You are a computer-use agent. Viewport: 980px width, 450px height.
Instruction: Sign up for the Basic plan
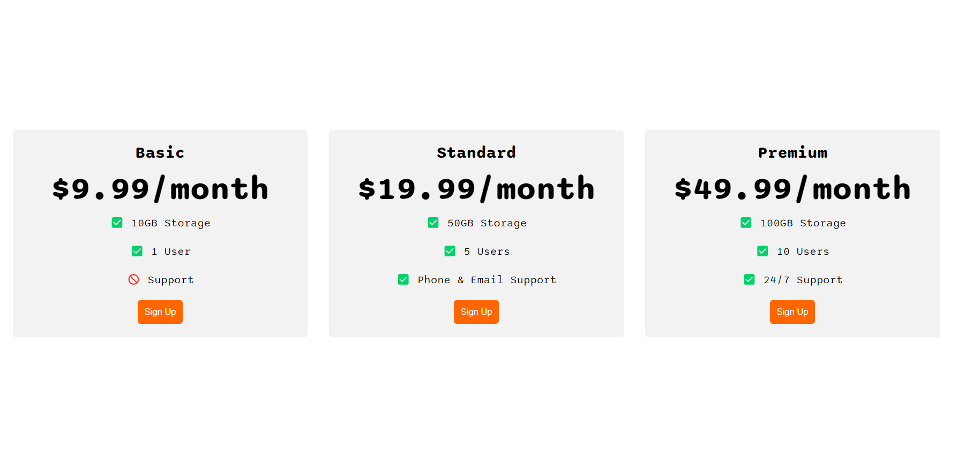pyautogui.click(x=160, y=312)
